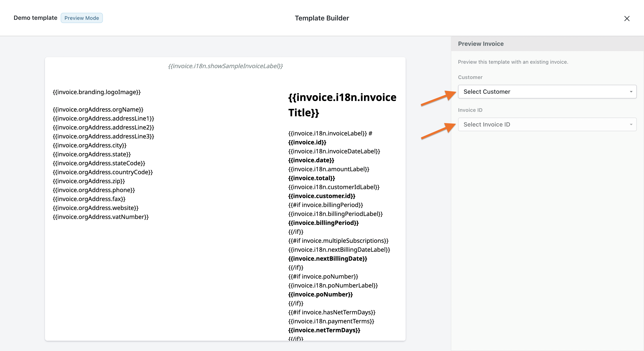Click the Select Customer dropdown arrow
Viewport: 644px width, 351px height.
(x=631, y=92)
